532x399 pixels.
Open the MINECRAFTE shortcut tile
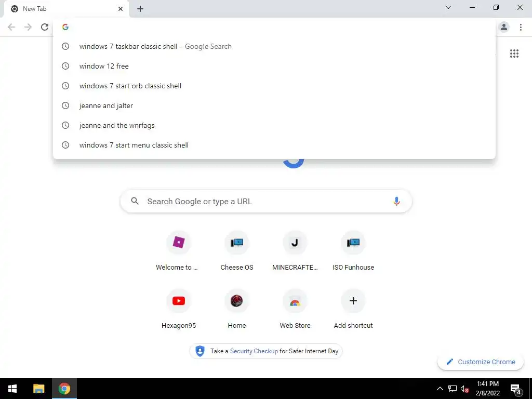point(295,251)
